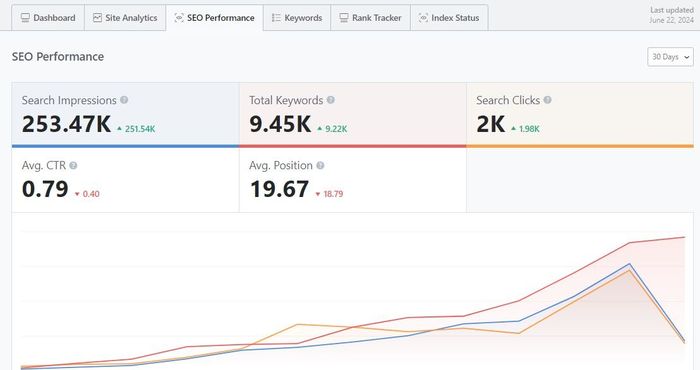Click the SEO Performance eye icon
Screen dimensions: 700x370
pos(179,18)
